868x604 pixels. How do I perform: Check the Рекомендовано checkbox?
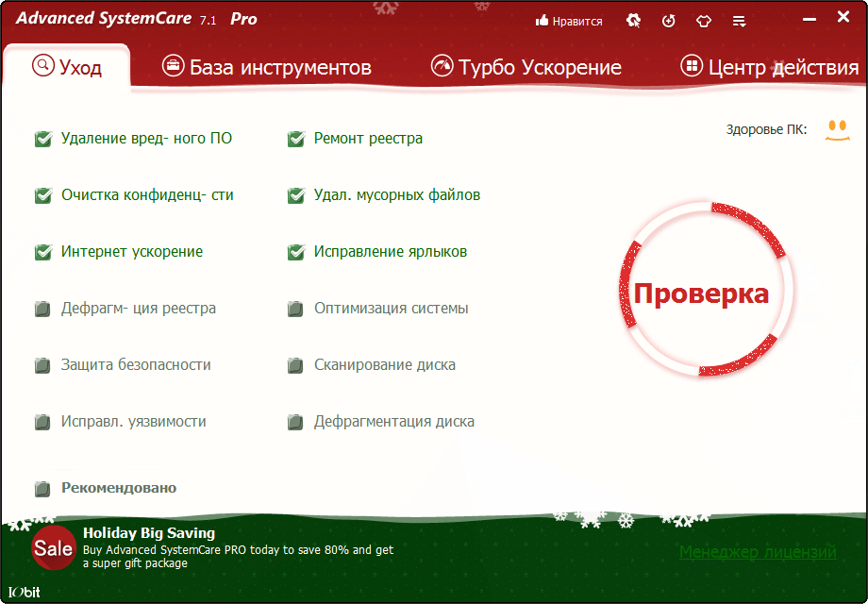pyautogui.click(x=42, y=489)
